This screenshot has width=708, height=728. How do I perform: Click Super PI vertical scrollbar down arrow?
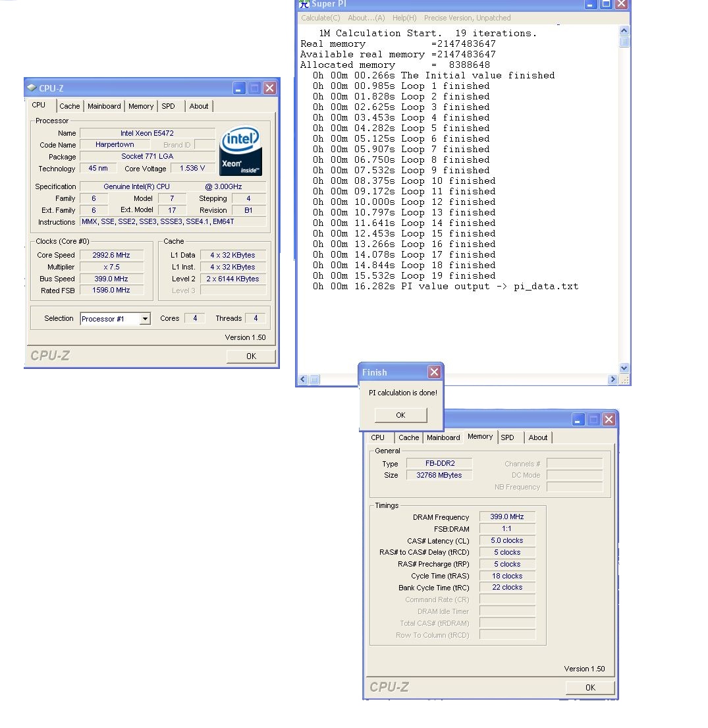pos(624,368)
